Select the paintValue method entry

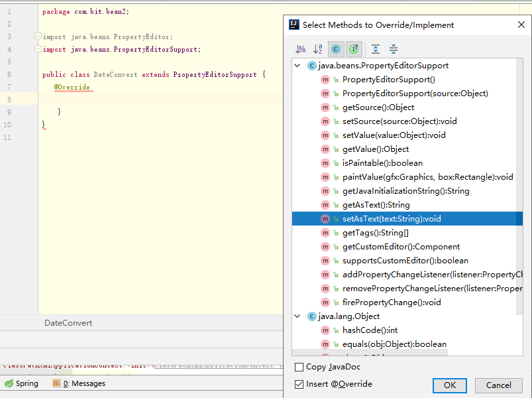pos(427,177)
